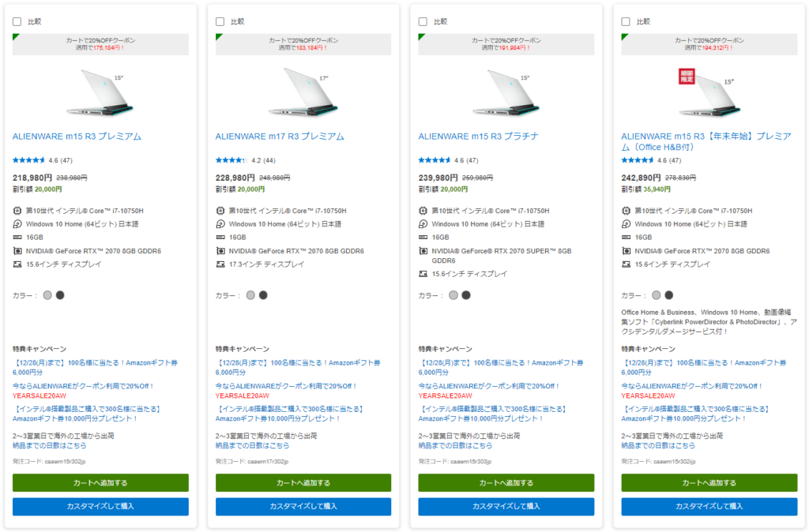Click the 17" laptop product image

[x=303, y=92]
